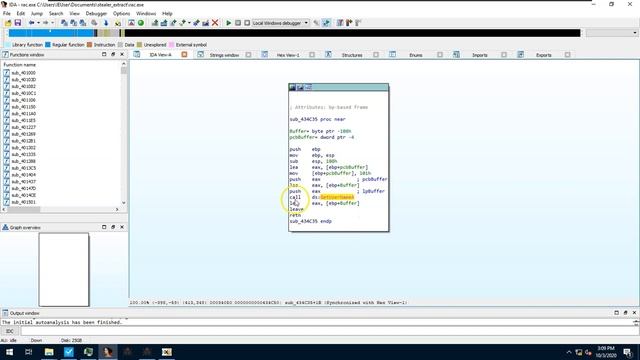This screenshot has width=640, height=360.
Task: Float the Graph overview panel
Action: (x=113, y=227)
